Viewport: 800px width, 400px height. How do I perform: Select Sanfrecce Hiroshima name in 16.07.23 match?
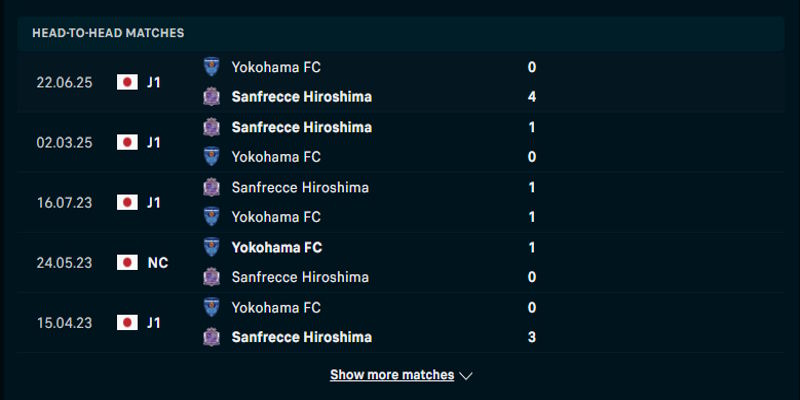(300, 187)
